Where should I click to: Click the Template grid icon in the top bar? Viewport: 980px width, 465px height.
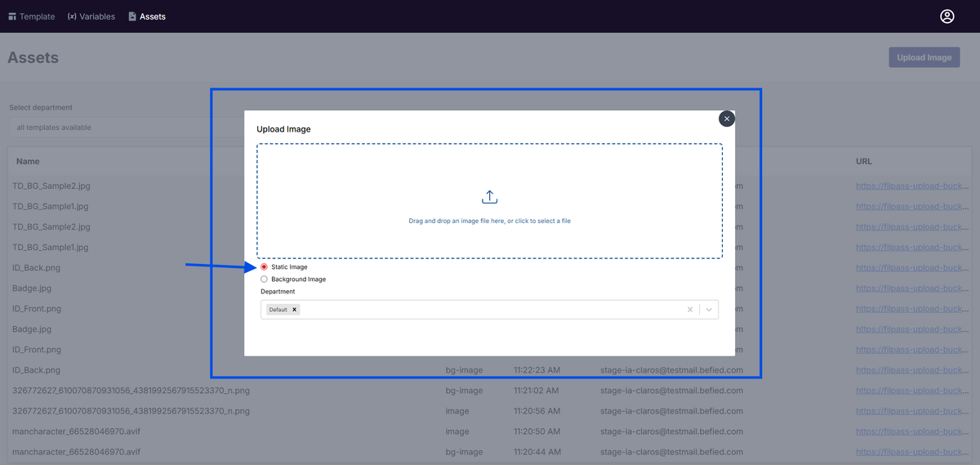click(12, 16)
